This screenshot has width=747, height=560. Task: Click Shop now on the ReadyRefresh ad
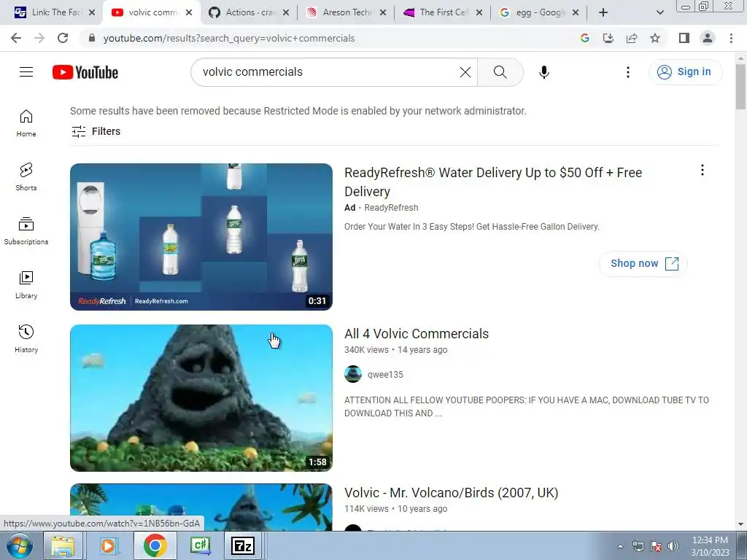[x=643, y=263]
